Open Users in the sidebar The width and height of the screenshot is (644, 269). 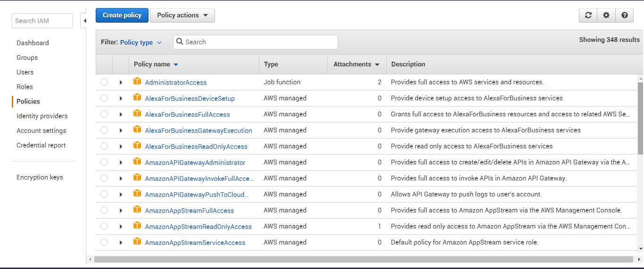click(25, 72)
